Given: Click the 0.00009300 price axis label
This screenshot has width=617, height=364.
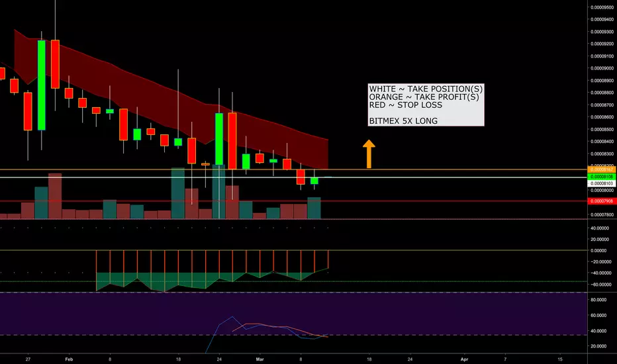Looking at the screenshot, I should [602, 32].
